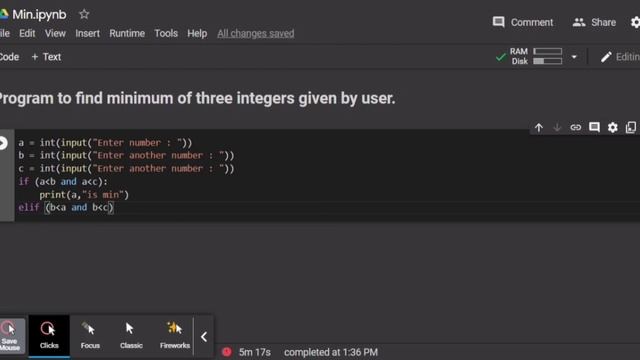Click the print(a,"is min") code line

84,195
